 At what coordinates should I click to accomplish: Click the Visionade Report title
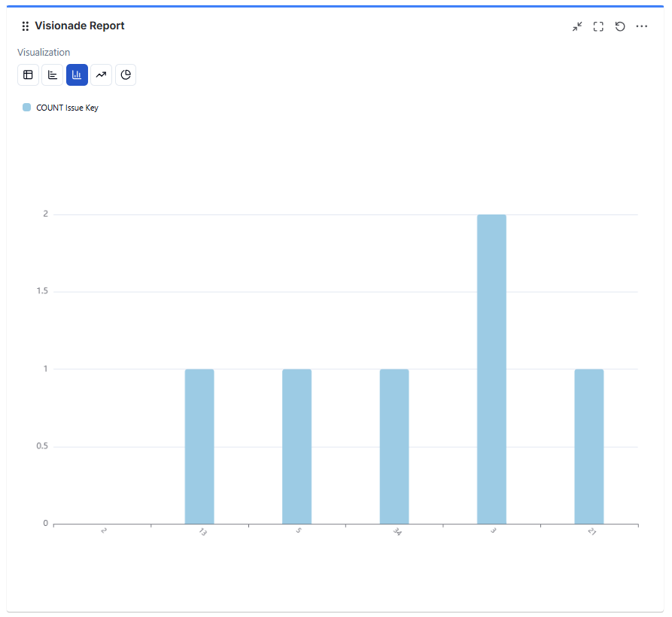pos(80,26)
